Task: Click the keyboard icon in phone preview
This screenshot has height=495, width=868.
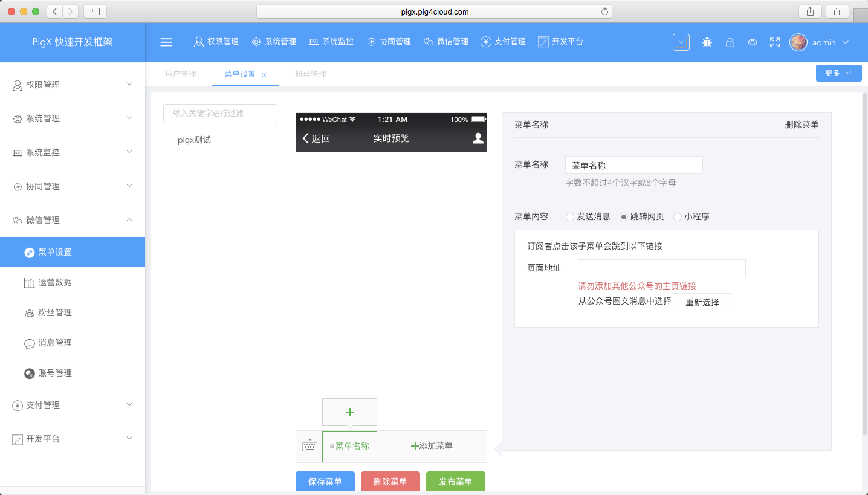Action: click(x=309, y=446)
